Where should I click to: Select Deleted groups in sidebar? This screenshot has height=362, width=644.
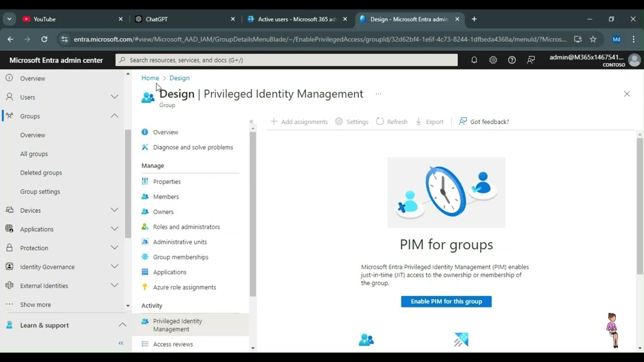(41, 172)
